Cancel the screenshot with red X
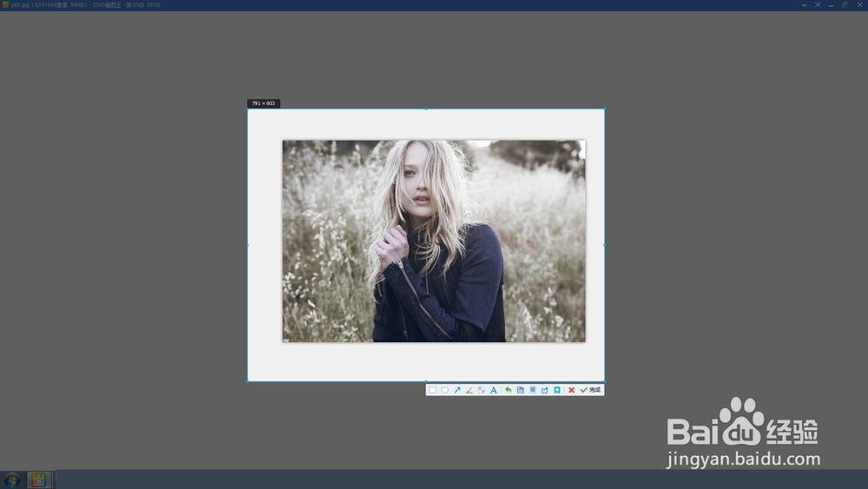 click(x=571, y=390)
